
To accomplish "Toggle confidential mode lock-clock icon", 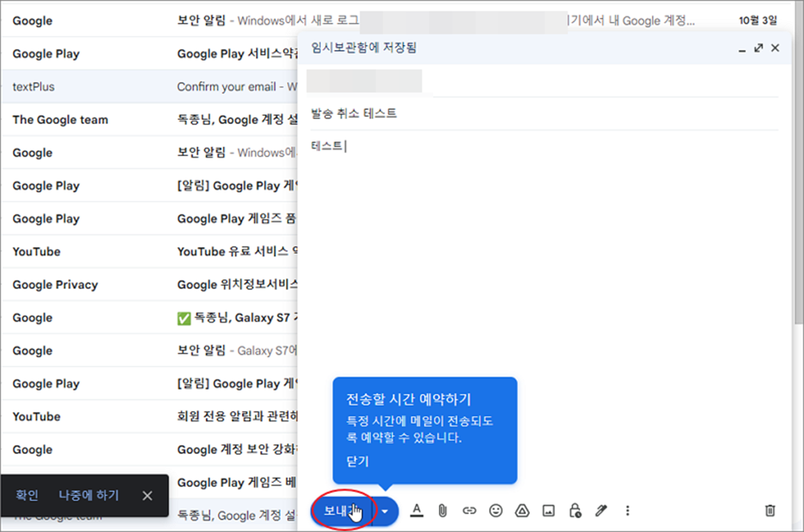I will 575,511.
